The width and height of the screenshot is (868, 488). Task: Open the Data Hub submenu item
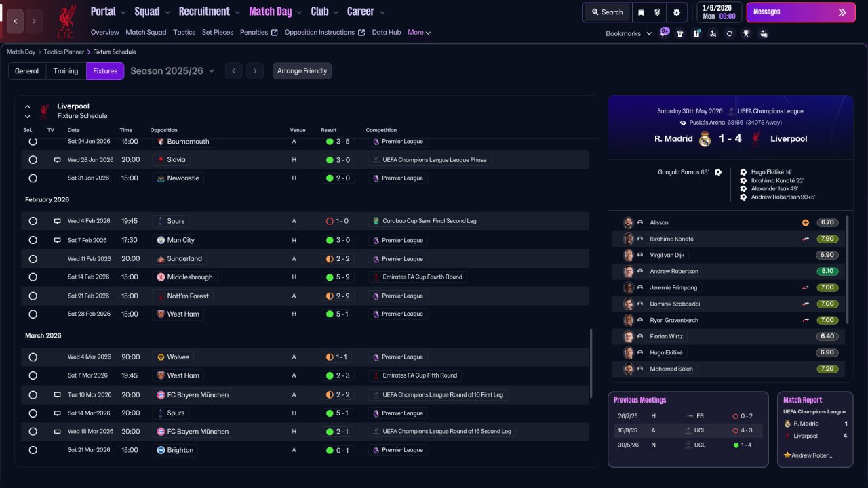pyautogui.click(x=387, y=33)
